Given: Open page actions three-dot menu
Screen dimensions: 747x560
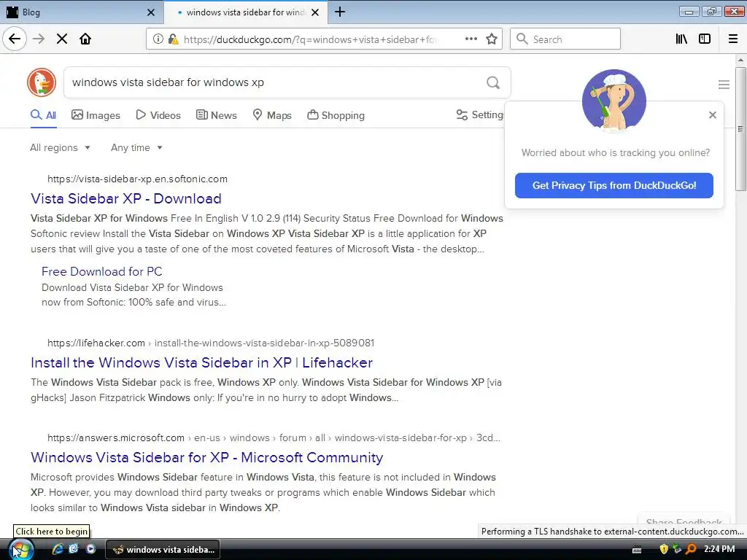Looking at the screenshot, I should 471,39.
